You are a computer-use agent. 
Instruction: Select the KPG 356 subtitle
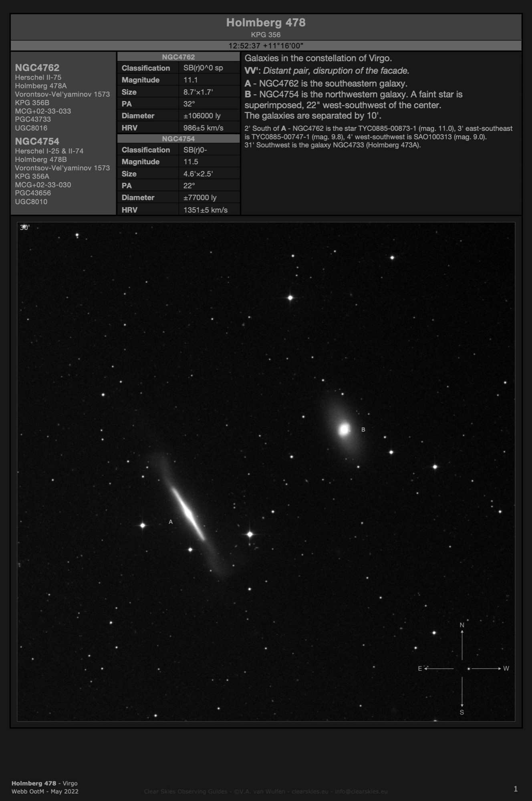coord(266,35)
